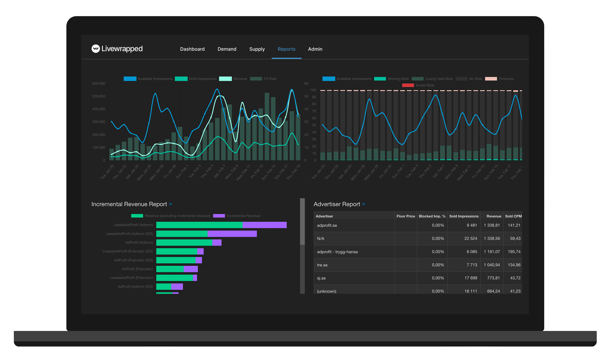The width and height of the screenshot is (607, 364).
Task: Sort table by Sold CPM column header
Action: (513, 216)
